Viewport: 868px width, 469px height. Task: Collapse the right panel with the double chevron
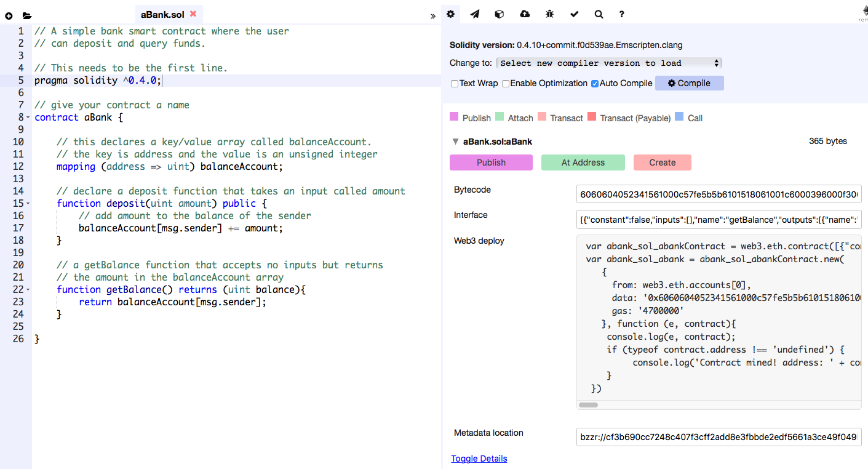tap(433, 16)
